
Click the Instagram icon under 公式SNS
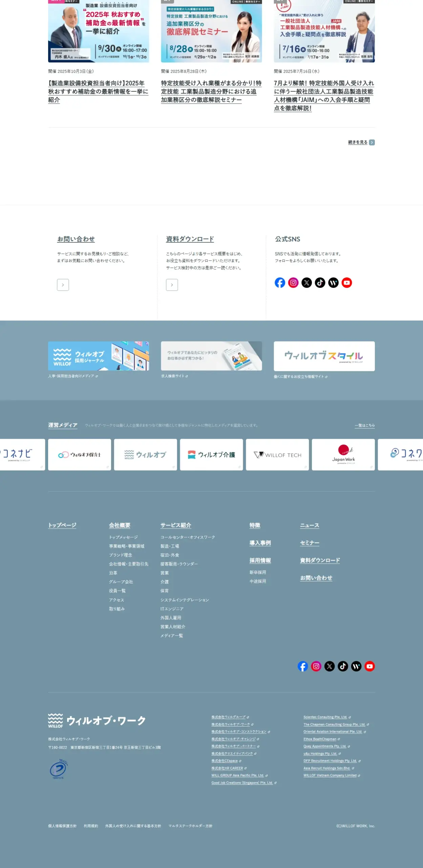pyautogui.click(x=293, y=282)
